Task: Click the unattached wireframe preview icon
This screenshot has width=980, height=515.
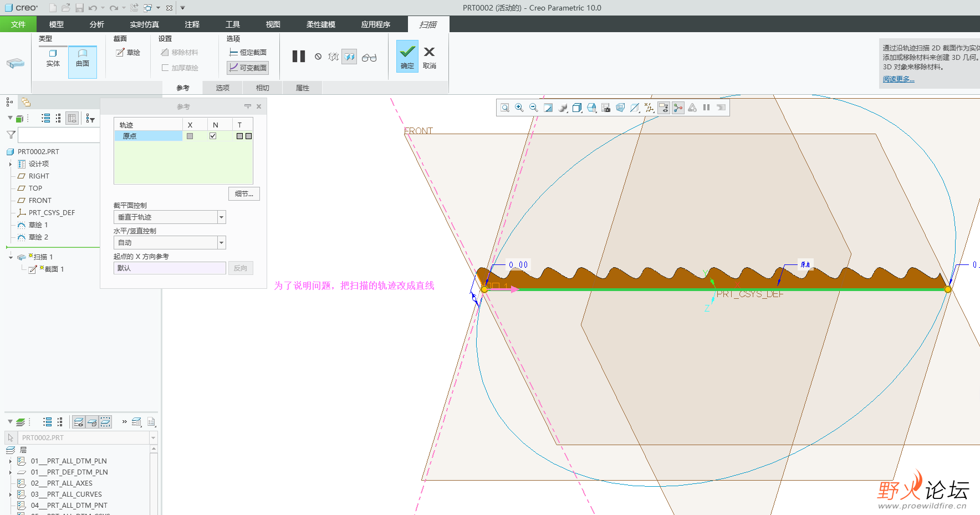Action: tap(333, 57)
